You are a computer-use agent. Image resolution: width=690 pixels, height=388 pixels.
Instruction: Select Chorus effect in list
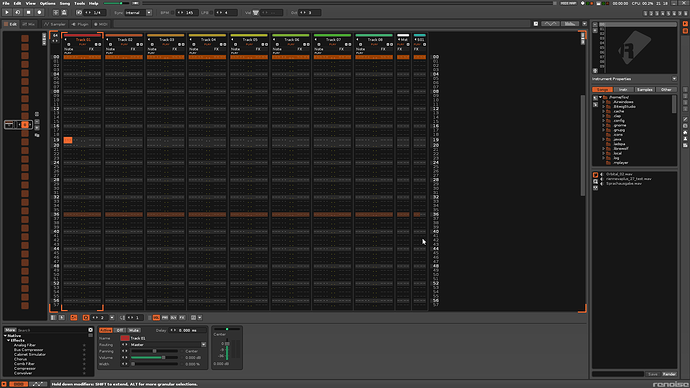[x=20, y=359]
